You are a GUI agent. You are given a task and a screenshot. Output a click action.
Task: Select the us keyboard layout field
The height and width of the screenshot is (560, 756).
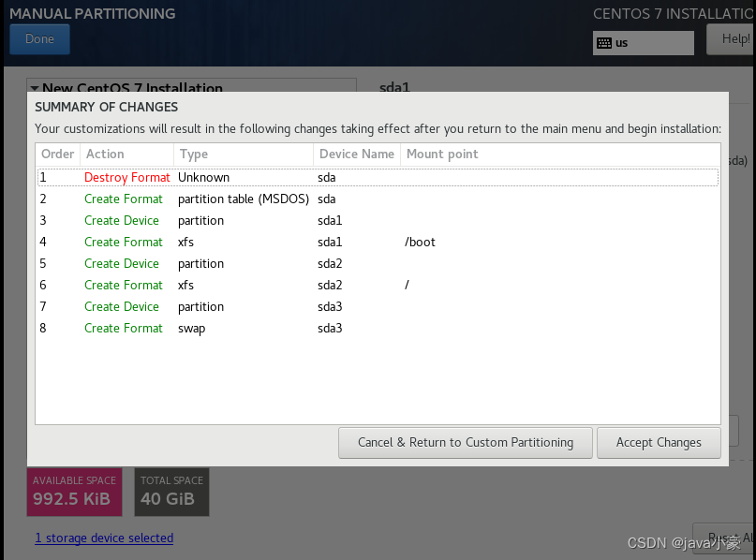pyautogui.click(x=644, y=43)
